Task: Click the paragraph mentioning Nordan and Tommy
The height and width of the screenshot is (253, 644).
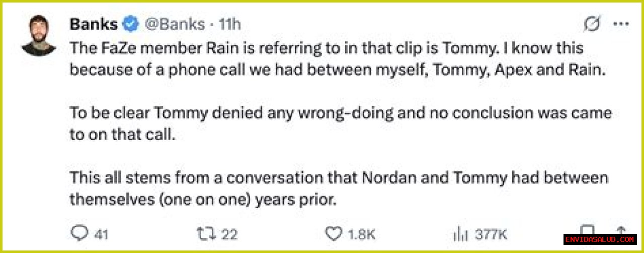Action: pos(339,188)
